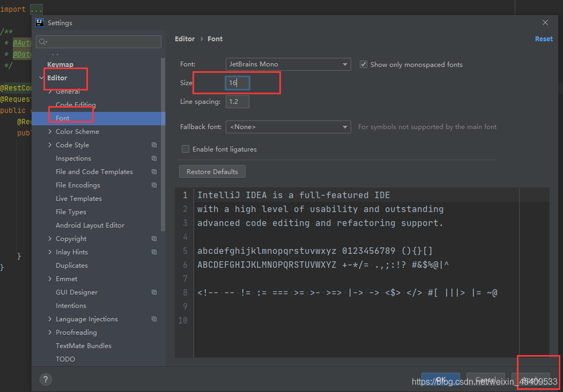Open the Font dropdown showing JetBrains Mono
Viewport: 563px width, 392px height.
tap(288, 64)
